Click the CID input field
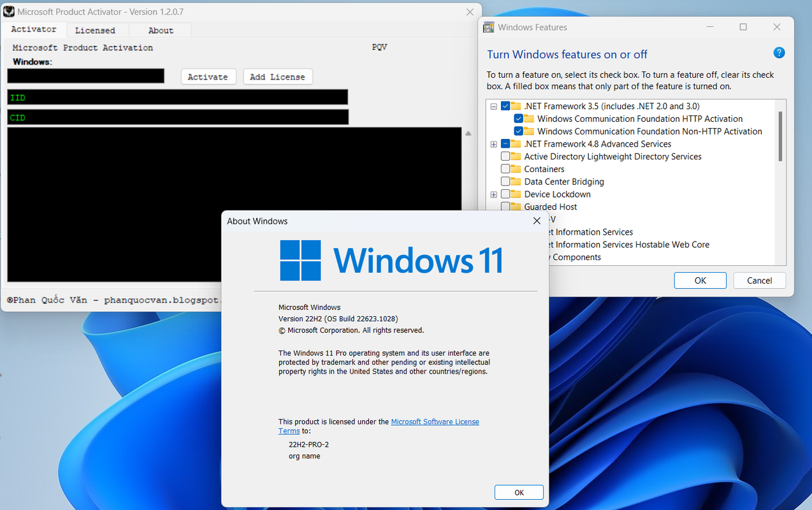The height and width of the screenshot is (510, 812). pyautogui.click(x=178, y=117)
